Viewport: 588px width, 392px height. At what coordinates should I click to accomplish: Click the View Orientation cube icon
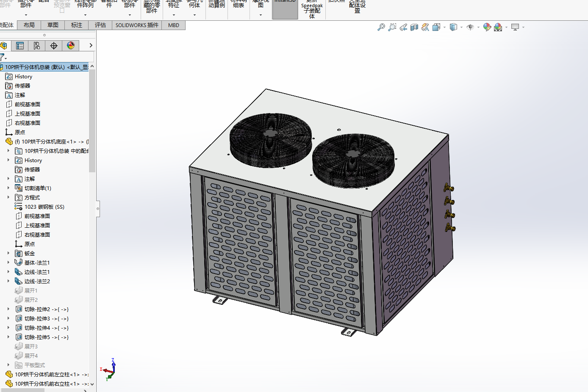point(436,27)
